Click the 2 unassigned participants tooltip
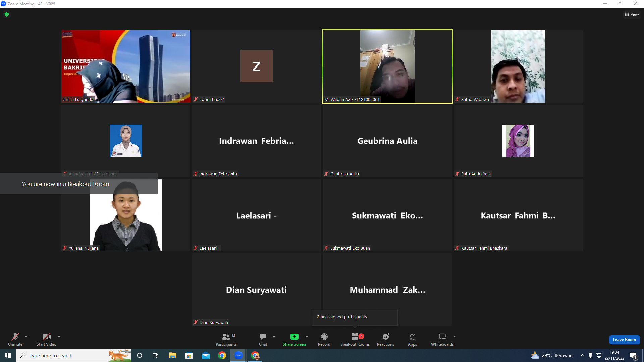This screenshot has height=362, width=644. (355, 317)
